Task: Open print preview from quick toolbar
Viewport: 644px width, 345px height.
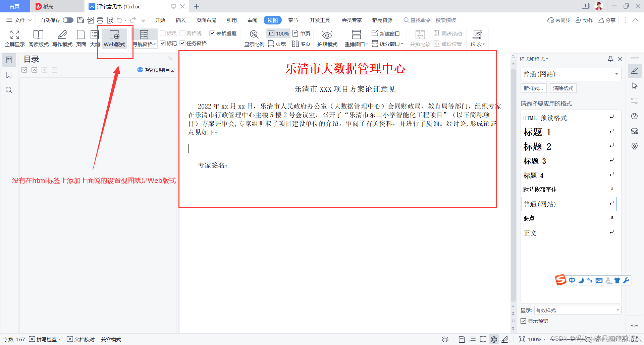Action: pyautogui.click(x=110, y=20)
